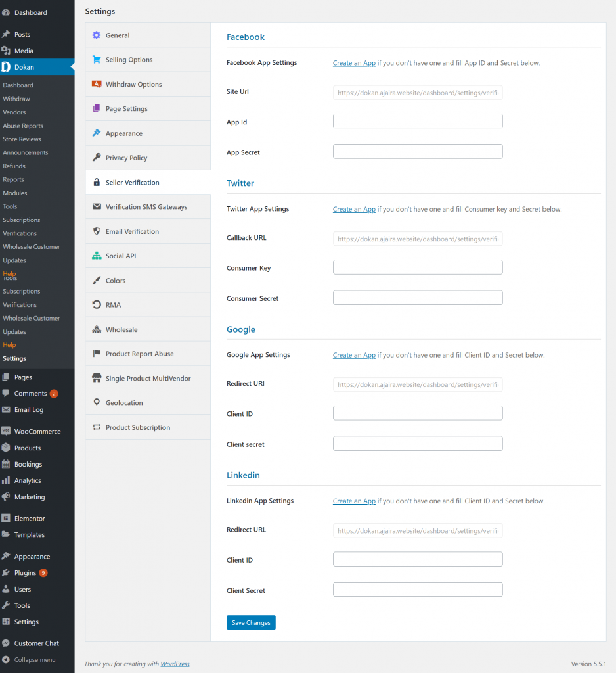Open Refunds under Dokan
Image resolution: width=616 pixels, height=673 pixels.
click(14, 166)
